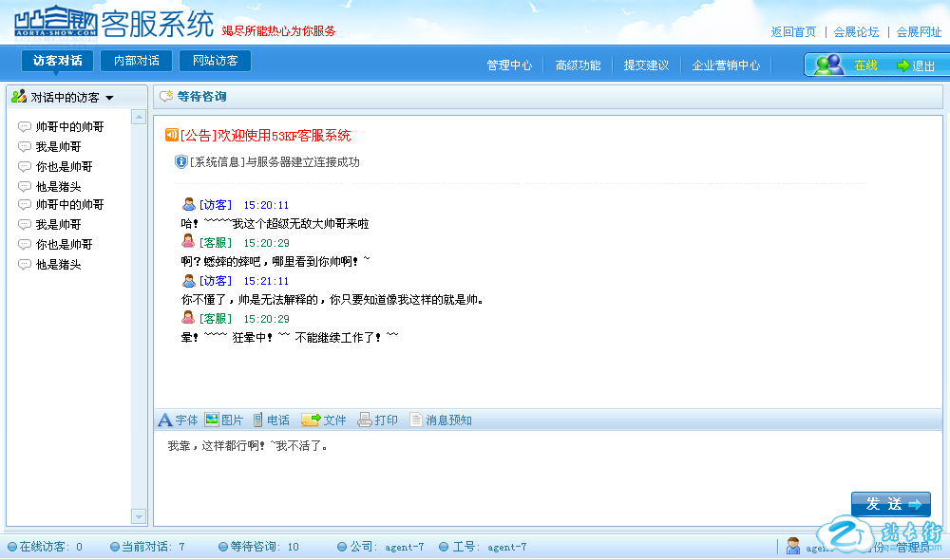The height and width of the screenshot is (560, 950).
Task: Click the 打印 print icon
Action: point(364,420)
